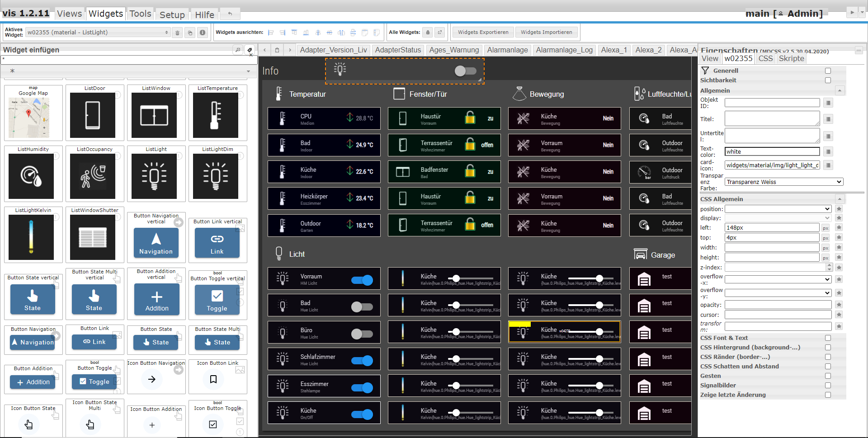Click the search icon in Widget einfügen panel
The height and width of the screenshot is (438, 868).
pos(238,50)
